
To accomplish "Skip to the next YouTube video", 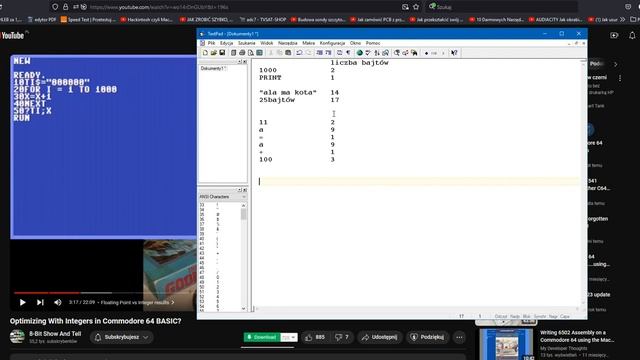I will pyautogui.click(x=40, y=302).
